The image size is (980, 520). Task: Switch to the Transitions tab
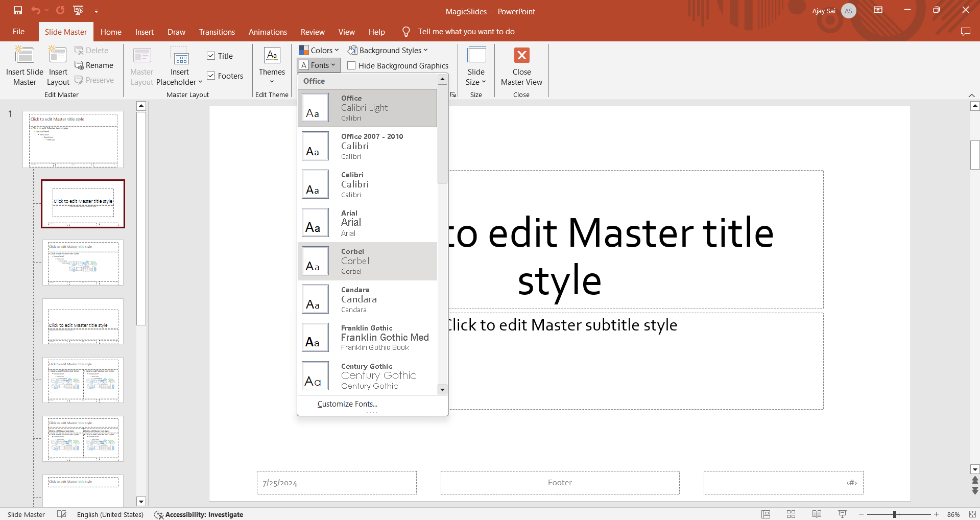pyautogui.click(x=217, y=32)
